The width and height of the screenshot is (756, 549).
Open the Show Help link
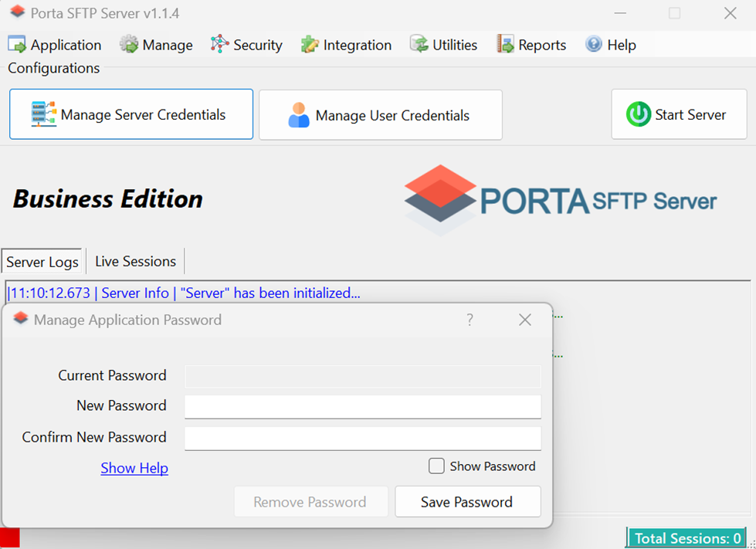pyautogui.click(x=134, y=467)
